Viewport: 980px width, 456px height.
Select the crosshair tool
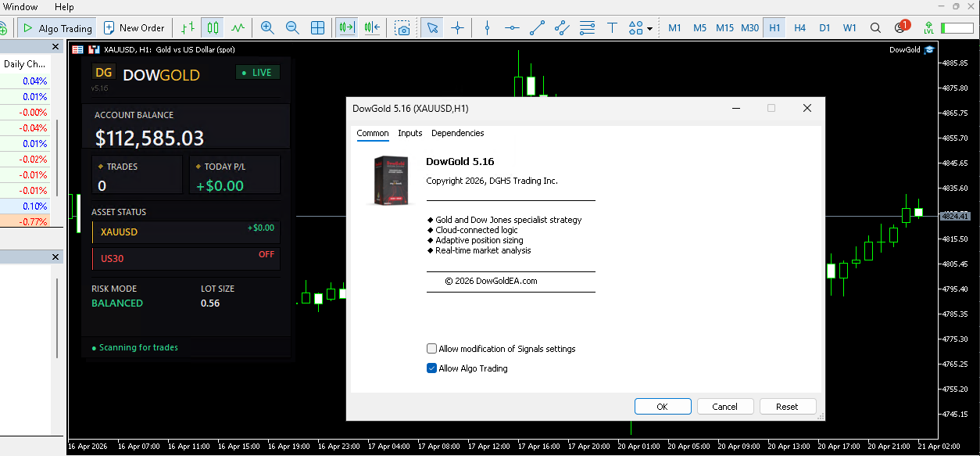(x=457, y=28)
